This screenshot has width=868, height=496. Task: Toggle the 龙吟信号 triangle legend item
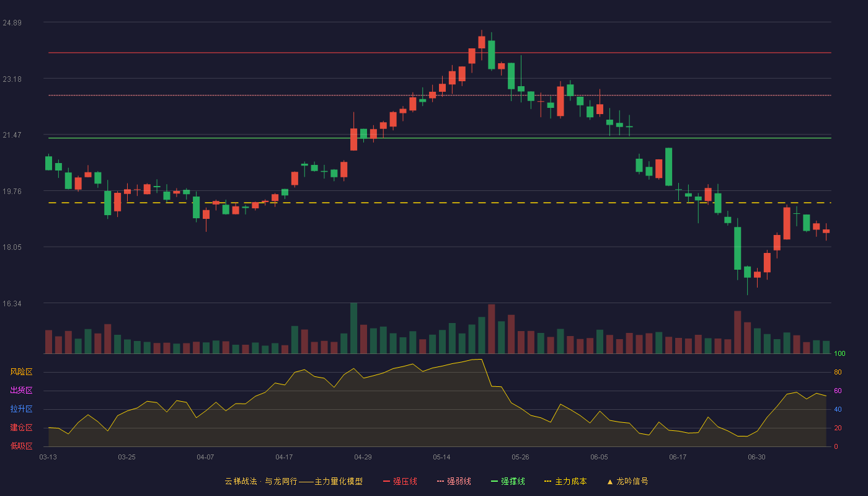(627, 481)
